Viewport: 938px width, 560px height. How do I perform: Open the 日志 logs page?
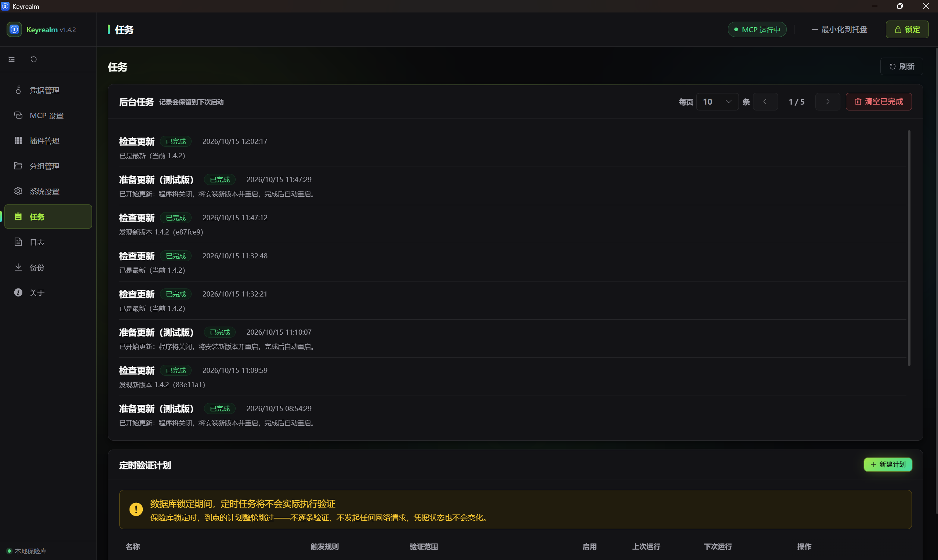(48, 242)
